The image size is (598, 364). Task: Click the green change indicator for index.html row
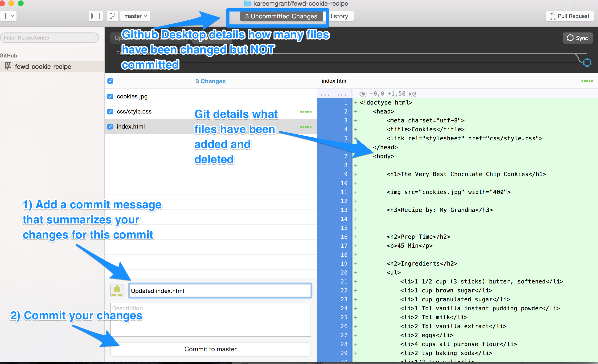(x=306, y=127)
